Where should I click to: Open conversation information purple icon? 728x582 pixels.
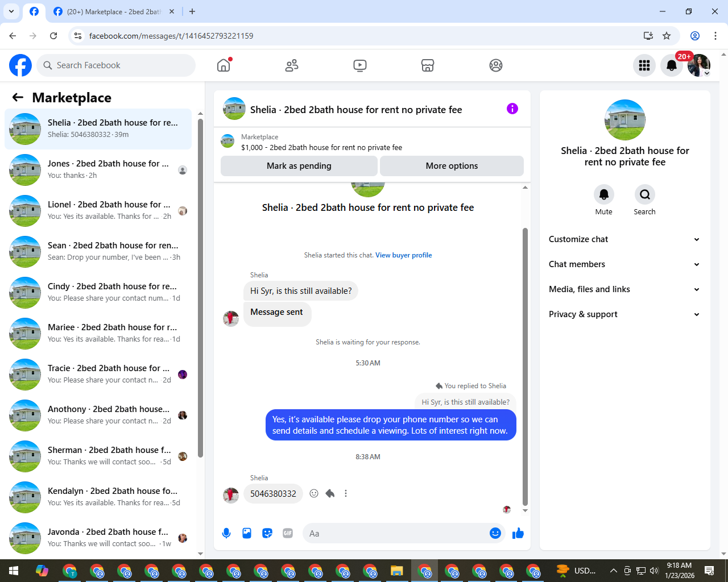coord(512,109)
